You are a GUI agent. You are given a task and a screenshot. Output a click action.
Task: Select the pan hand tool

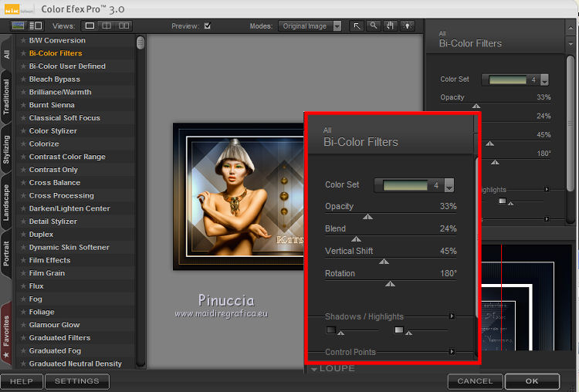pyautogui.click(x=391, y=25)
